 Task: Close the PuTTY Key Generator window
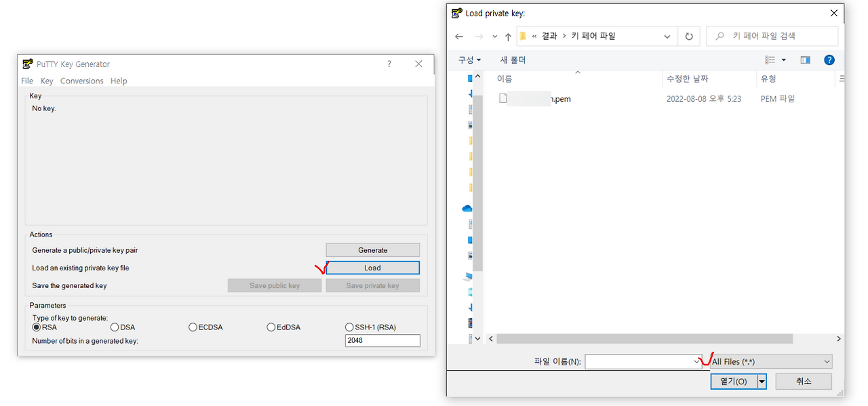pos(418,64)
